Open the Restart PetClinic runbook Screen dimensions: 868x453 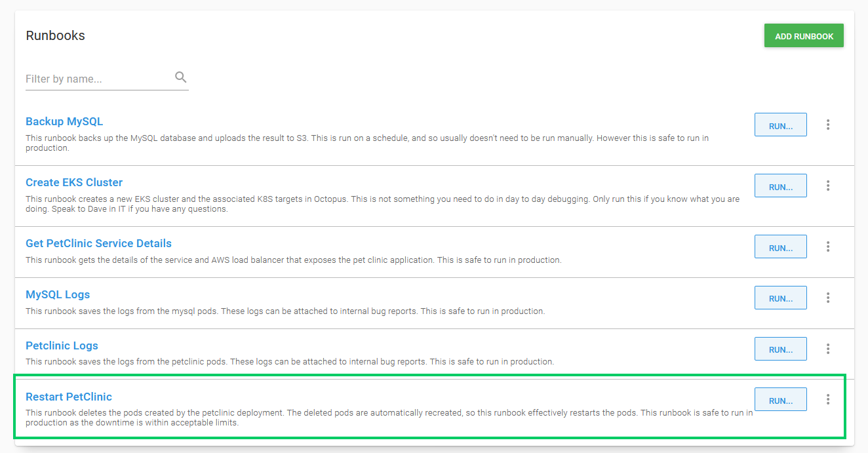coord(69,397)
